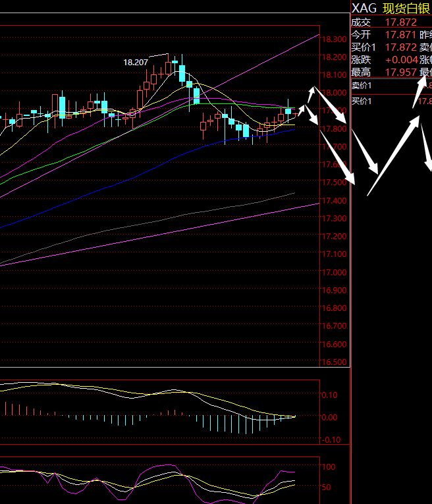
Task: Click the XAG symbol code in header
Action: click(364, 9)
